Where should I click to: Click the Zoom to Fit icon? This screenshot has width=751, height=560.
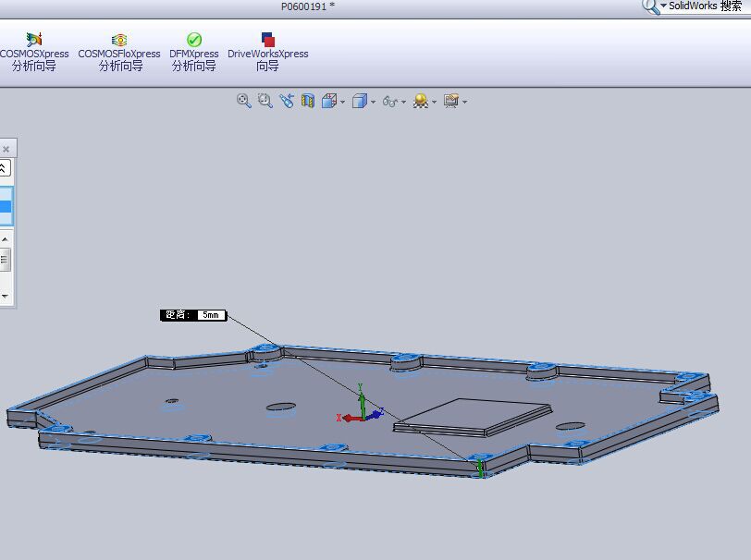point(244,101)
